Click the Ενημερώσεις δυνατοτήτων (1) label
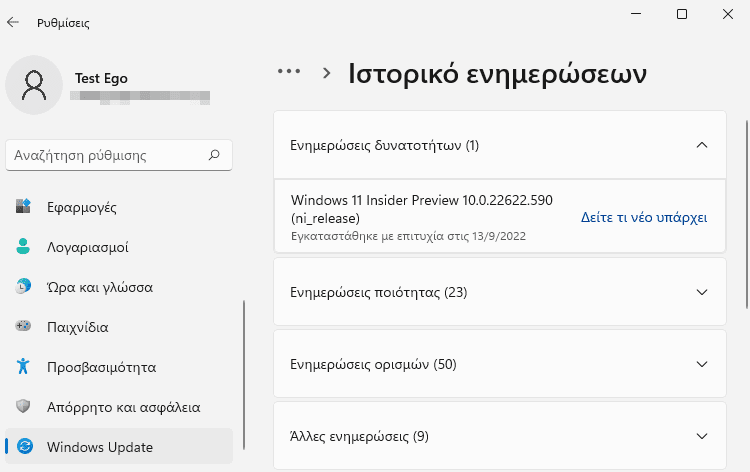Screen dimensions: 750x472 [x=384, y=145]
